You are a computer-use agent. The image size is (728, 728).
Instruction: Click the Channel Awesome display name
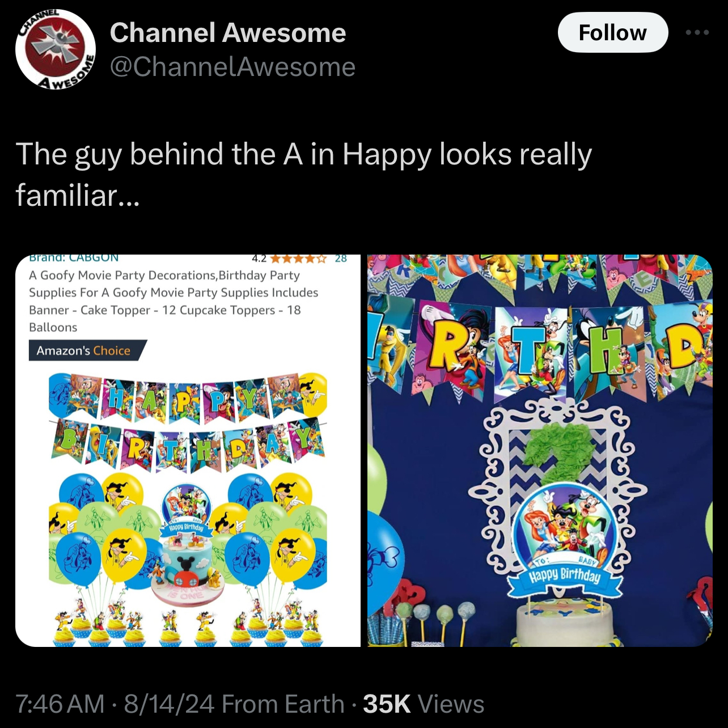228,32
